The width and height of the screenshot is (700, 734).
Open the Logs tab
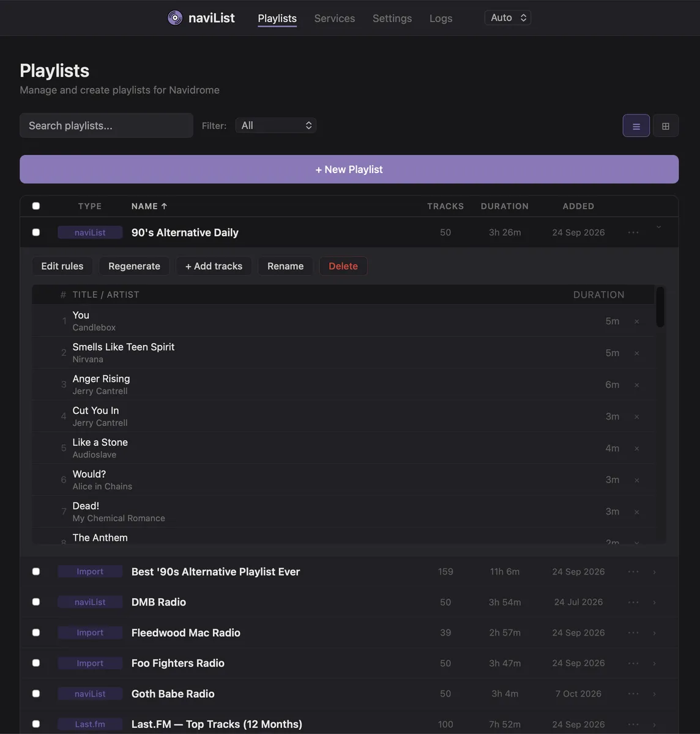click(441, 18)
